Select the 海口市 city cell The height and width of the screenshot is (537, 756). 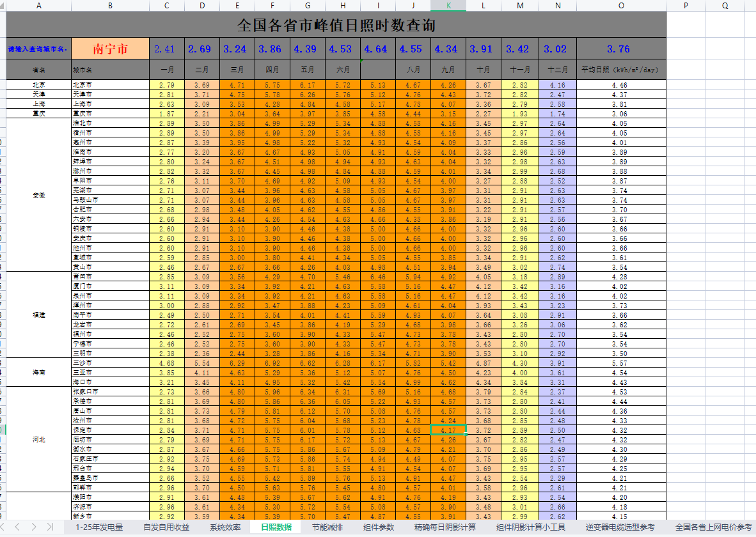click(x=111, y=382)
